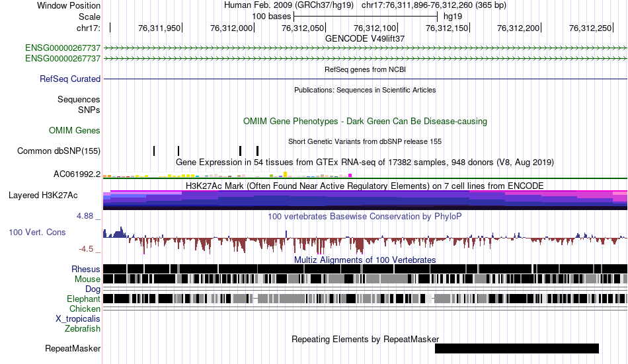The image size is (628, 364).
Task: Click the magenta end bar of GTEx chart
Action: 350,175
